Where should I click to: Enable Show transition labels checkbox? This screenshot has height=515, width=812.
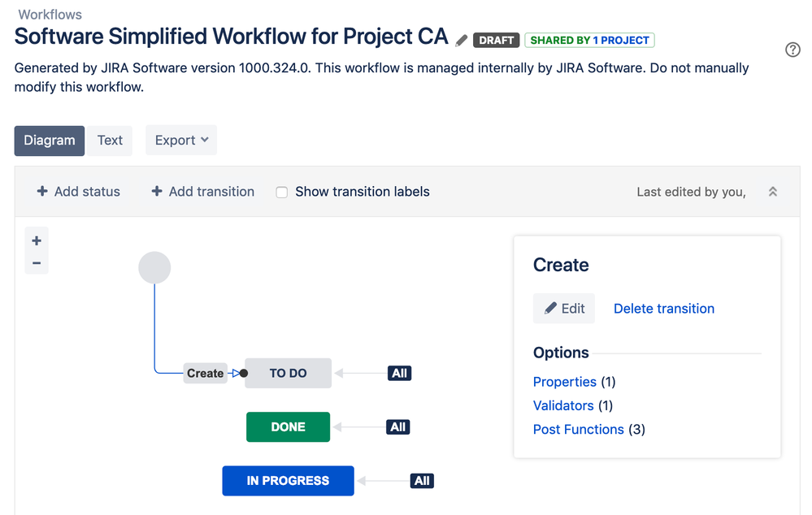282,193
